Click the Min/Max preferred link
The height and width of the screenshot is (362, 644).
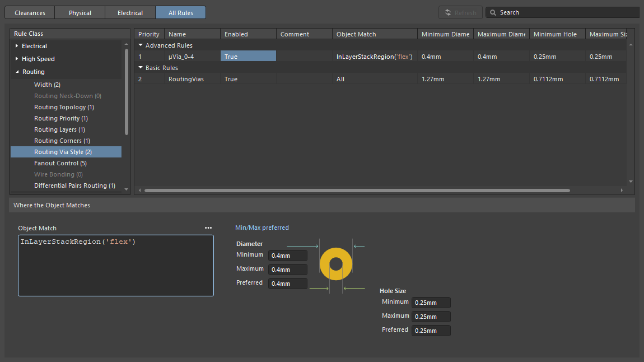(x=262, y=228)
